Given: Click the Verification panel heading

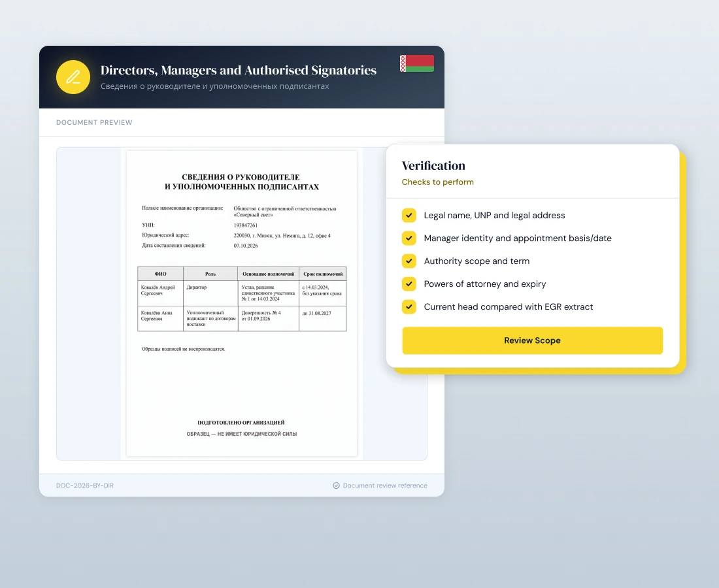Looking at the screenshot, I should 433,165.
